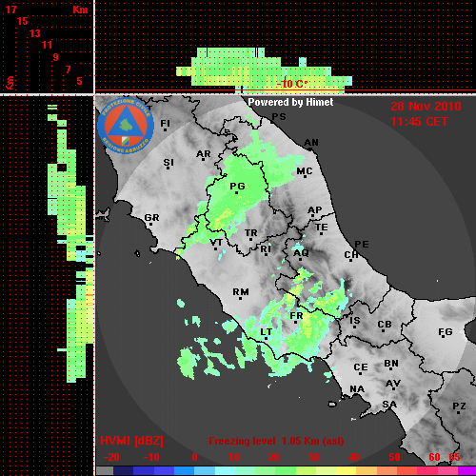Click the 10 dBZ scale value

[234, 457]
